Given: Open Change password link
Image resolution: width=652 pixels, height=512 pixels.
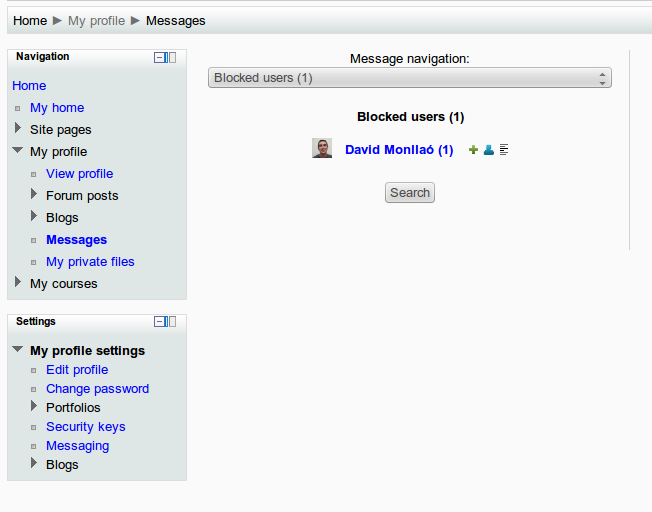Looking at the screenshot, I should [x=97, y=389].
